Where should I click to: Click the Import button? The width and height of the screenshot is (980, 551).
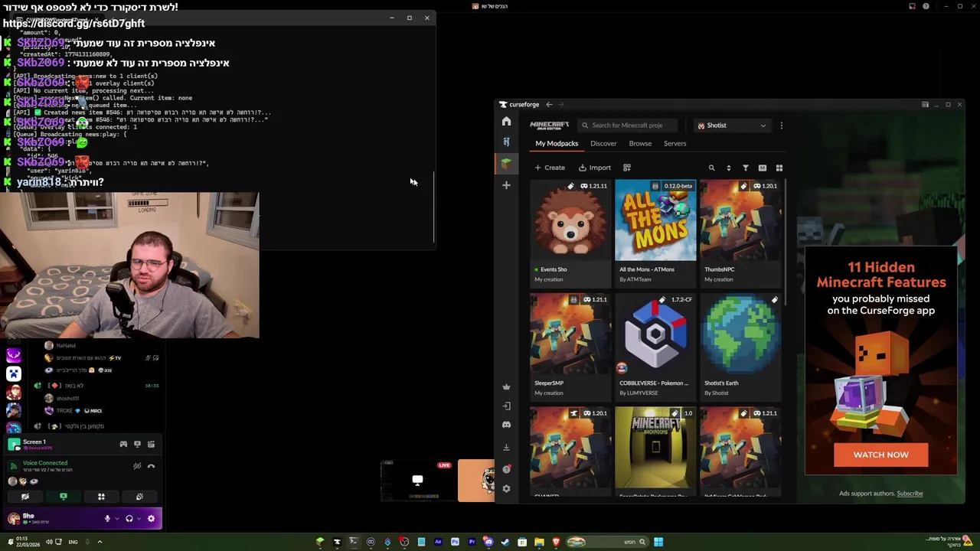595,168
